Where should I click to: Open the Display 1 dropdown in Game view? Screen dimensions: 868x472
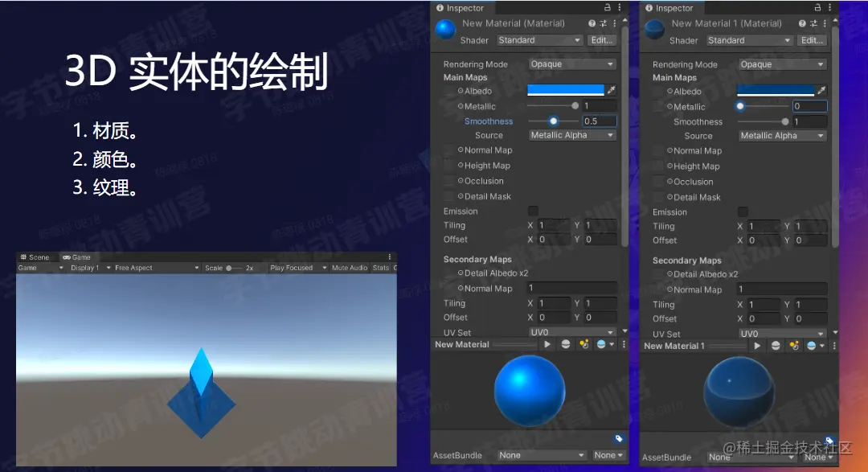[x=90, y=268]
